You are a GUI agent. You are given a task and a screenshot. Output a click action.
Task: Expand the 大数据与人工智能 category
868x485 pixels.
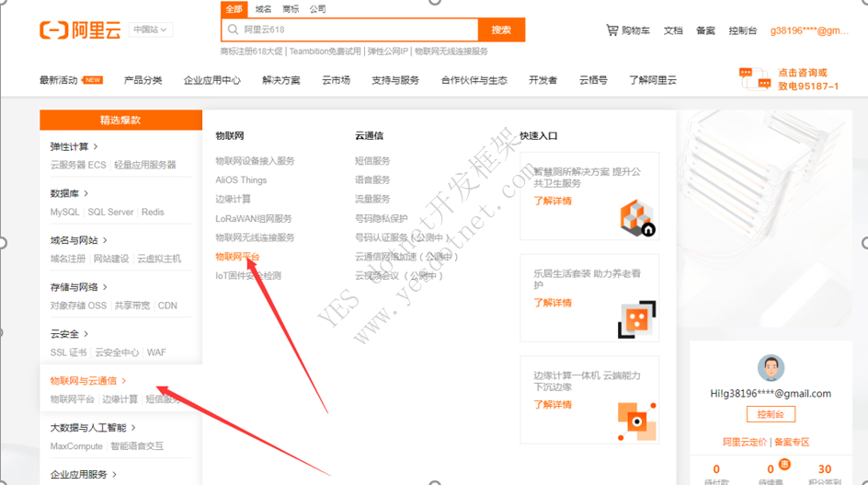(x=93, y=427)
